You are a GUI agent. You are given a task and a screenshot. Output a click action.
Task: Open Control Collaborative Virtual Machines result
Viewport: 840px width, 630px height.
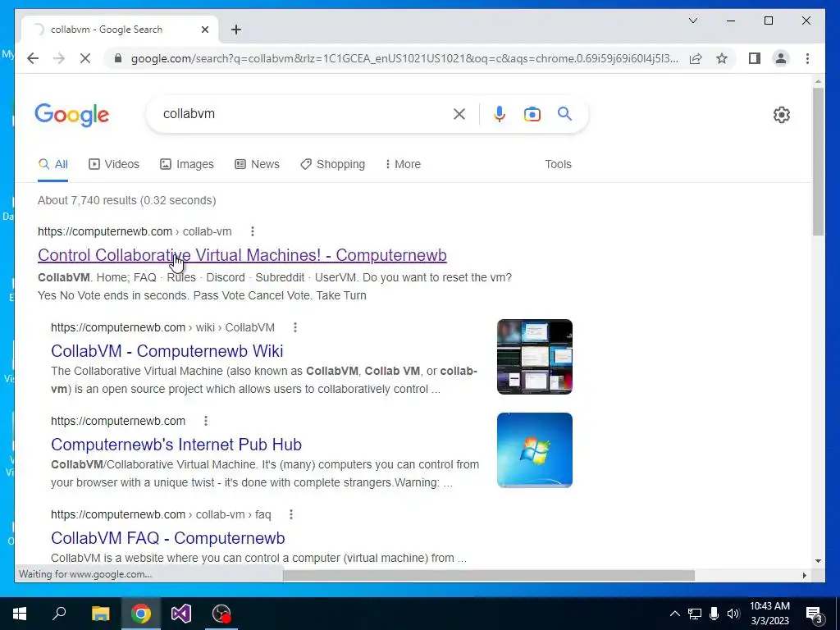click(242, 255)
